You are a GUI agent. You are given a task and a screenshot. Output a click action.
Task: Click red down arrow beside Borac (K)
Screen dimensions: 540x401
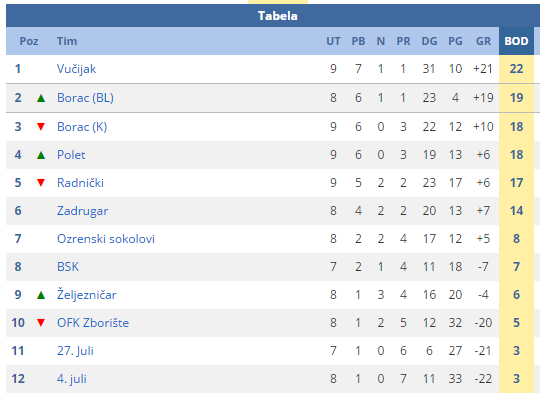(41, 127)
